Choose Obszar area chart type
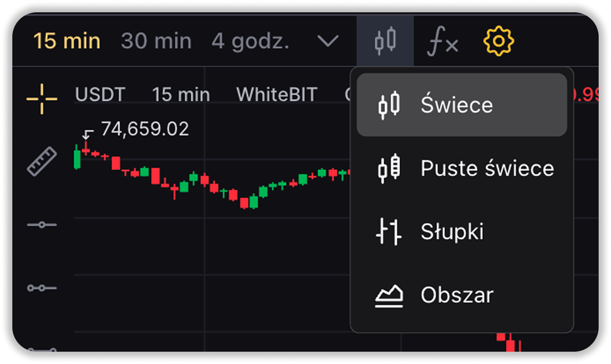 pyautogui.click(x=456, y=295)
